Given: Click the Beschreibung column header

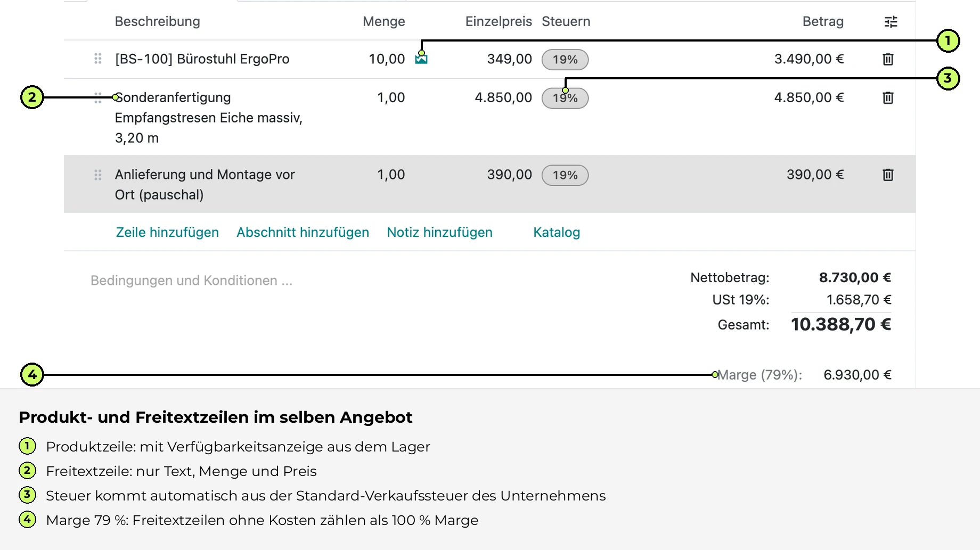Looking at the screenshot, I should pyautogui.click(x=158, y=21).
